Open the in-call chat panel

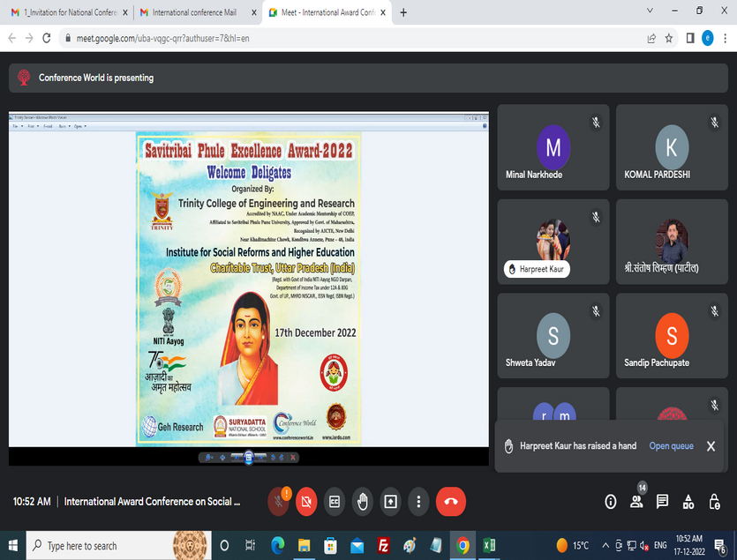point(662,502)
